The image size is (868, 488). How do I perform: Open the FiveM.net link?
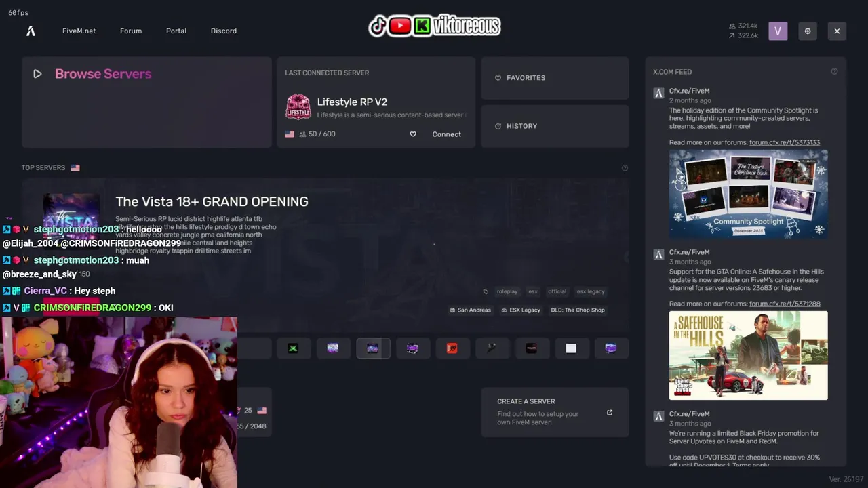(79, 30)
